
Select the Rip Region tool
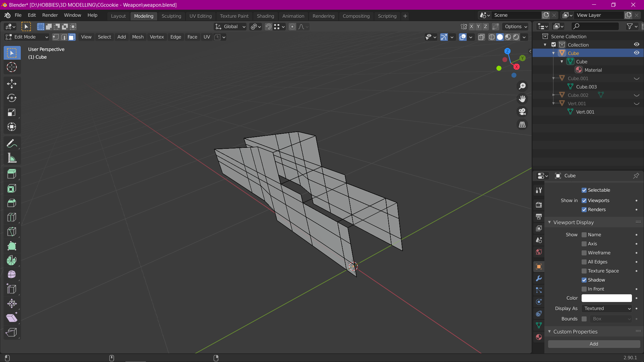[x=12, y=333]
